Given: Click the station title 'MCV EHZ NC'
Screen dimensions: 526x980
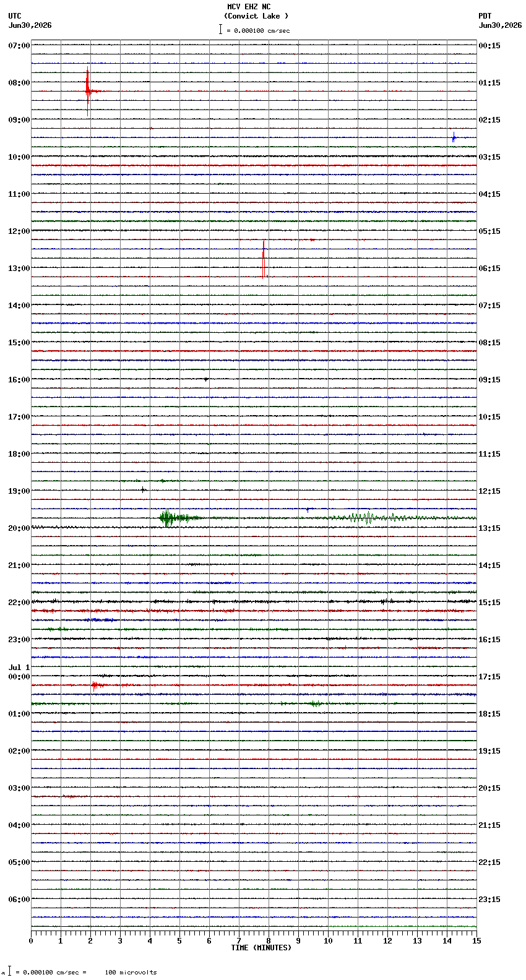Looking at the screenshot, I should [249, 7].
